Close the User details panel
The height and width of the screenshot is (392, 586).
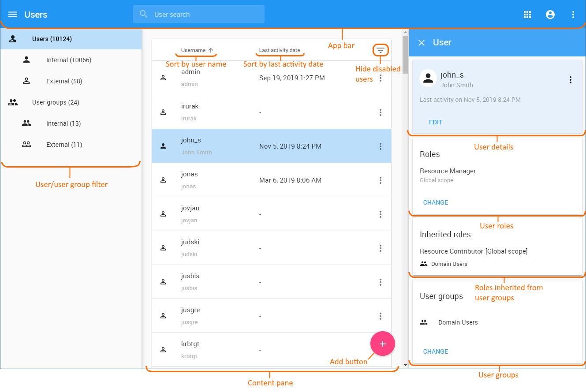422,42
